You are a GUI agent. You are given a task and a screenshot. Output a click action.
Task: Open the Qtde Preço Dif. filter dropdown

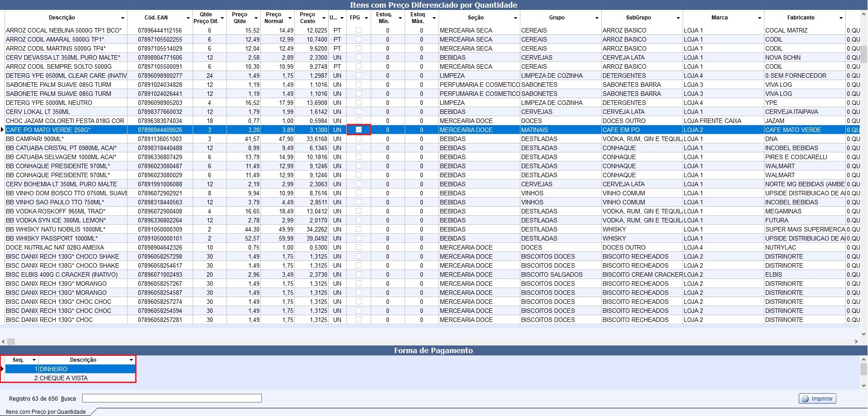click(x=222, y=18)
